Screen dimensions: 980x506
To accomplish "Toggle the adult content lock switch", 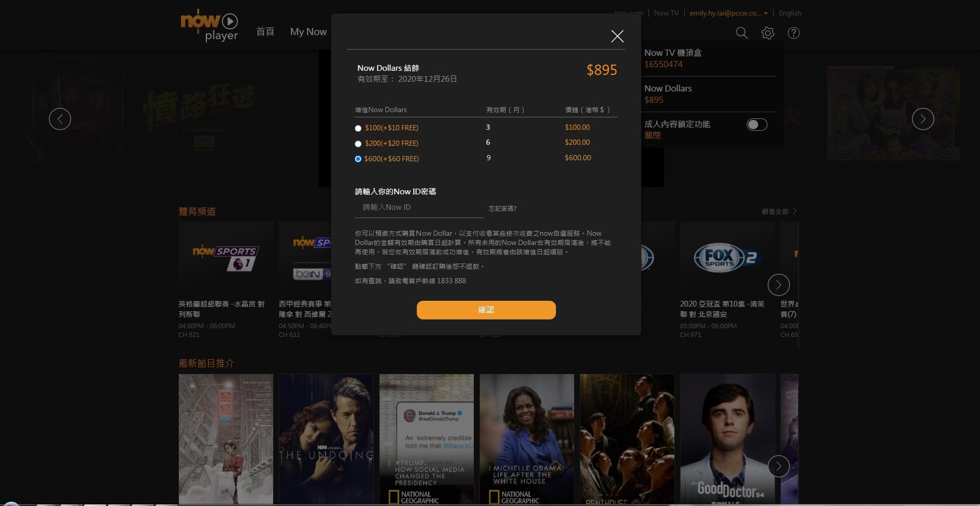I will [757, 125].
